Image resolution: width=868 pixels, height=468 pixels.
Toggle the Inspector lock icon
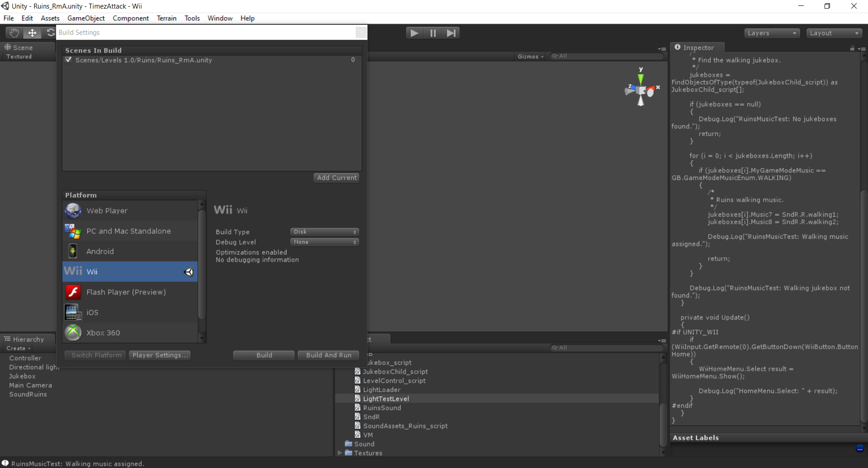coord(852,48)
